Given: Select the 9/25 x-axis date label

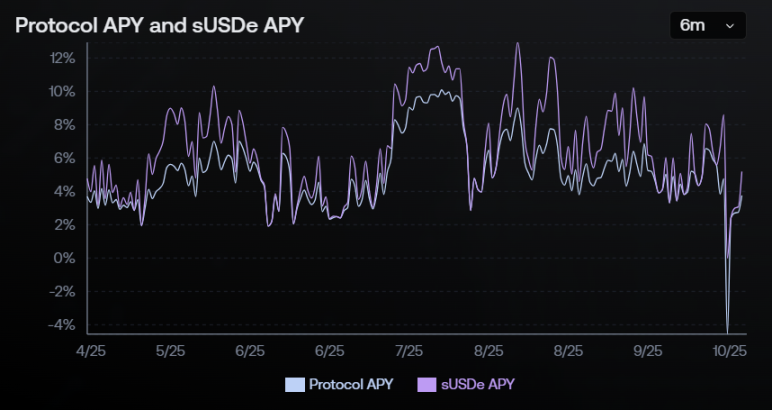Looking at the screenshot, I should pyautogui.click(x=648, y=352).
